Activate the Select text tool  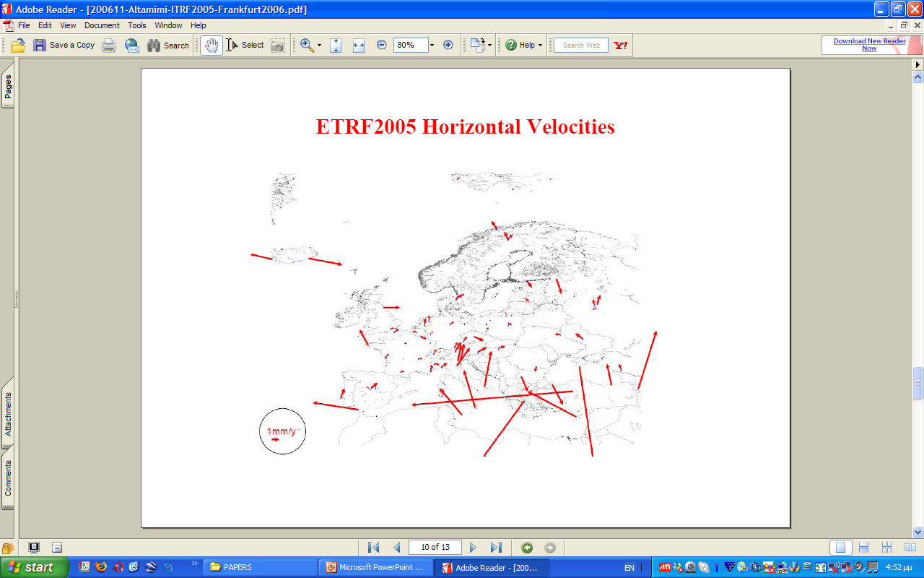tap(245, 45)
